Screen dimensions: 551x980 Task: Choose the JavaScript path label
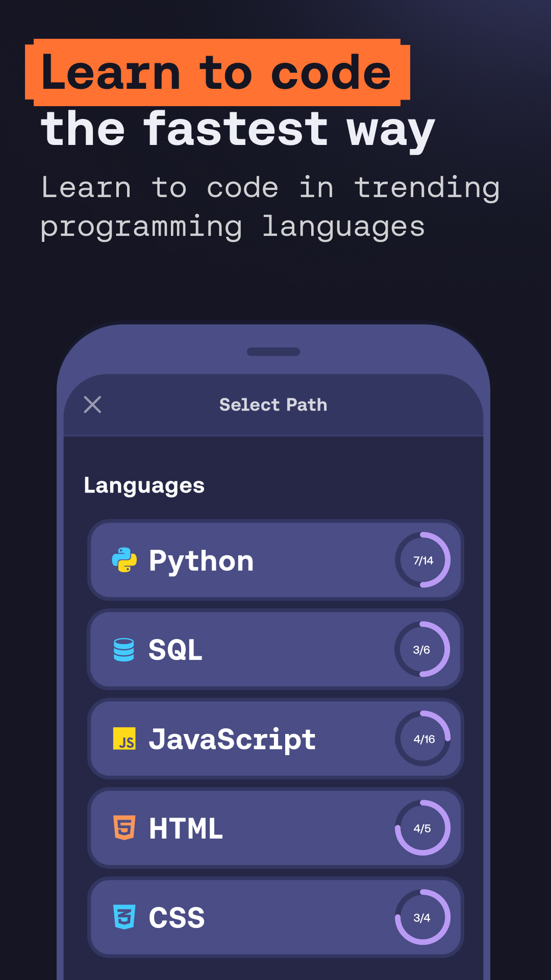232,739
